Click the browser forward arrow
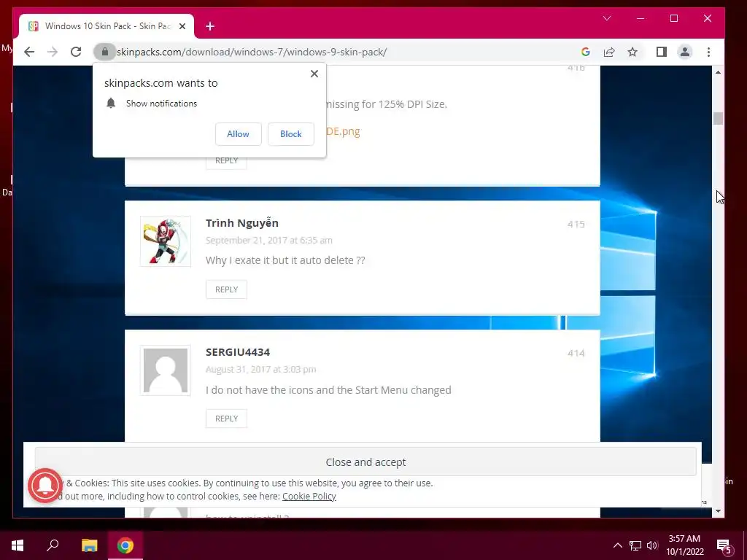The width and height of the screenshot is (747, 560). (x=53, y=52)
